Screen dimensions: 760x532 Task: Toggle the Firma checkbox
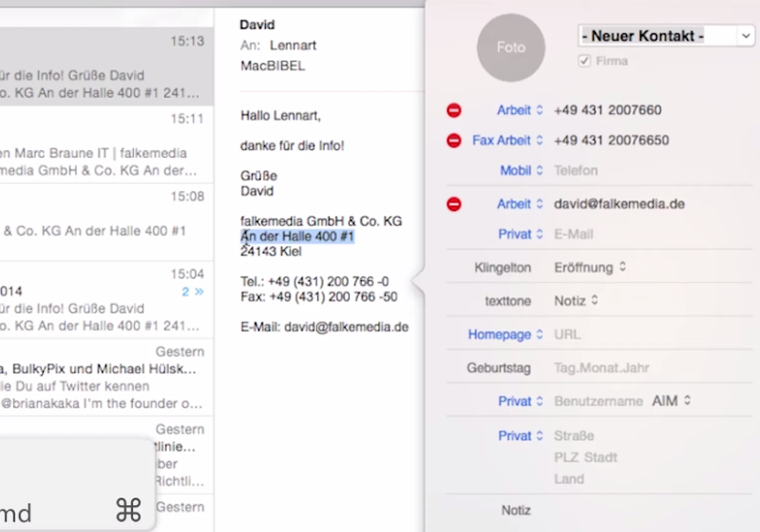point(584,61)
